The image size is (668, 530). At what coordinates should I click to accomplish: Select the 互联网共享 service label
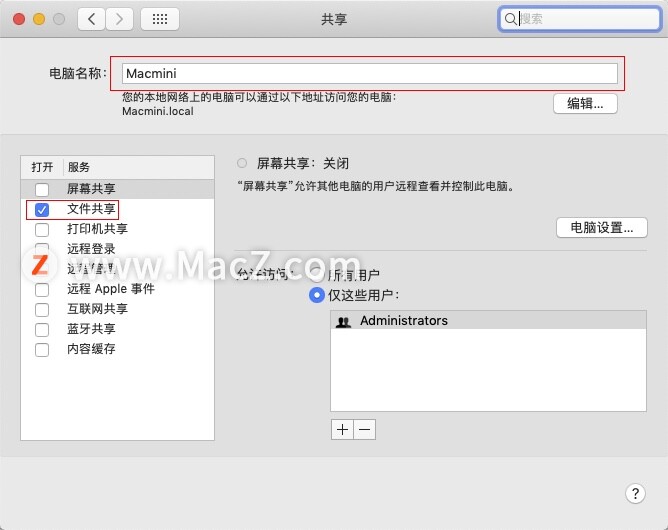click(98, 309)
